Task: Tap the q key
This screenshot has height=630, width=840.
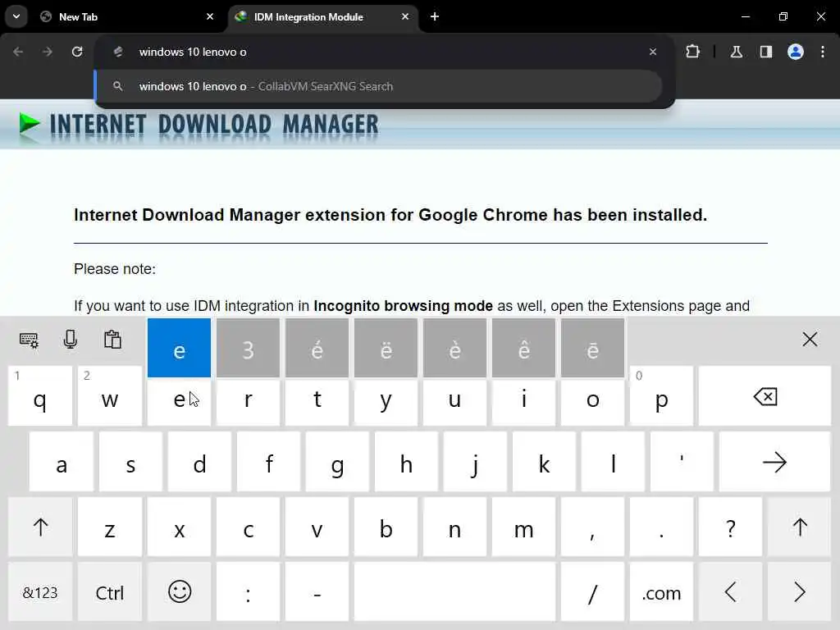Action: click(40, 396)
